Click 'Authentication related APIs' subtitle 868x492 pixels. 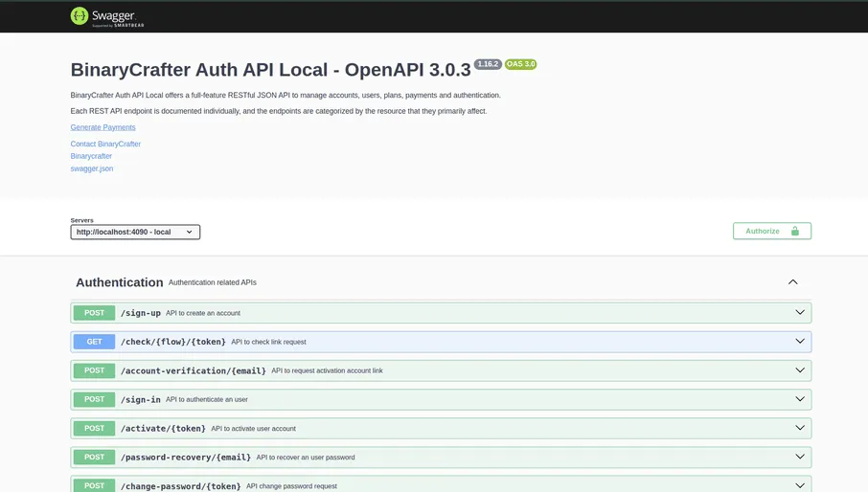(x=213, y=282)
